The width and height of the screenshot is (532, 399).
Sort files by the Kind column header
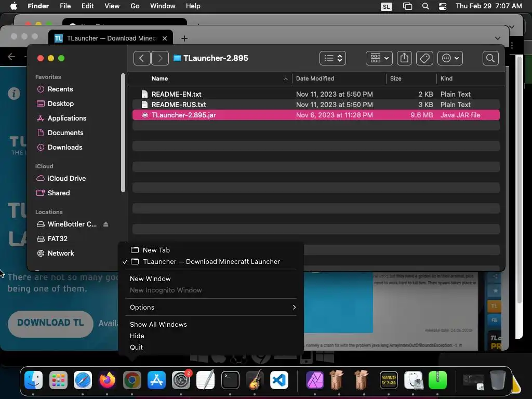point(446,79)
